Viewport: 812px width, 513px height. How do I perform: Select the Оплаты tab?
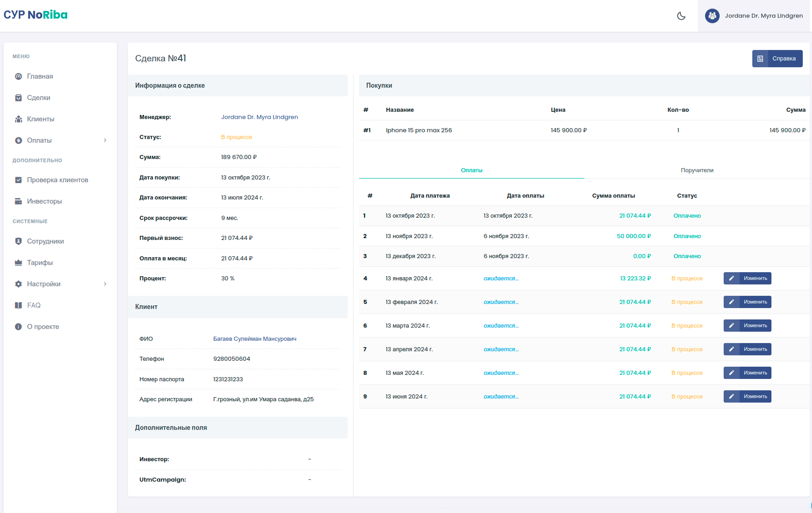[x=471, y=170]
